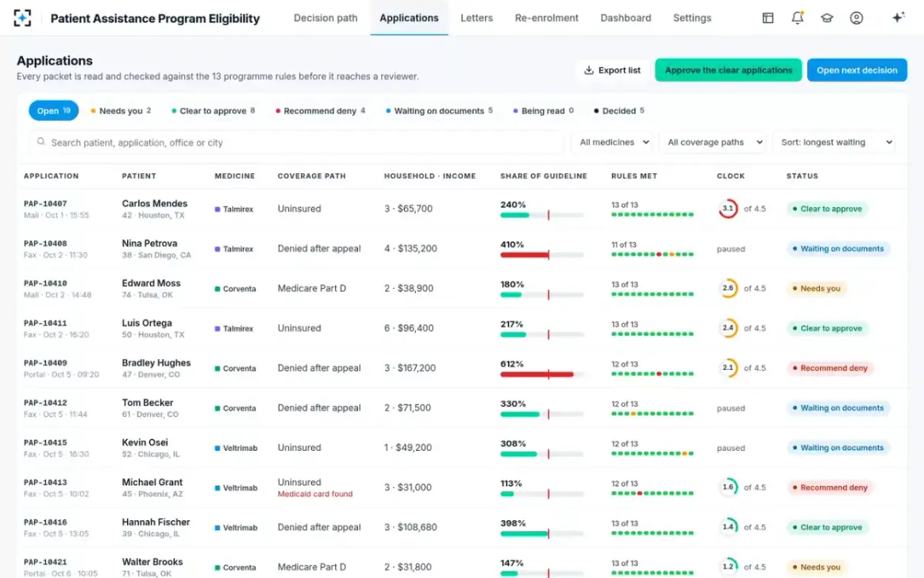
Task: Click Nina Petrova's 410% guideline bar
Action: coord(542,255)
